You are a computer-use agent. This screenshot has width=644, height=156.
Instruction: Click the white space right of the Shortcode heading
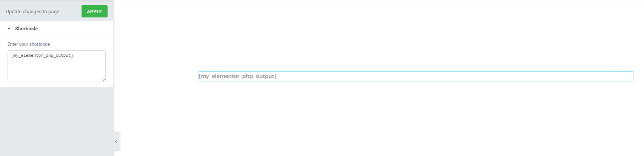tap(75, 29)
